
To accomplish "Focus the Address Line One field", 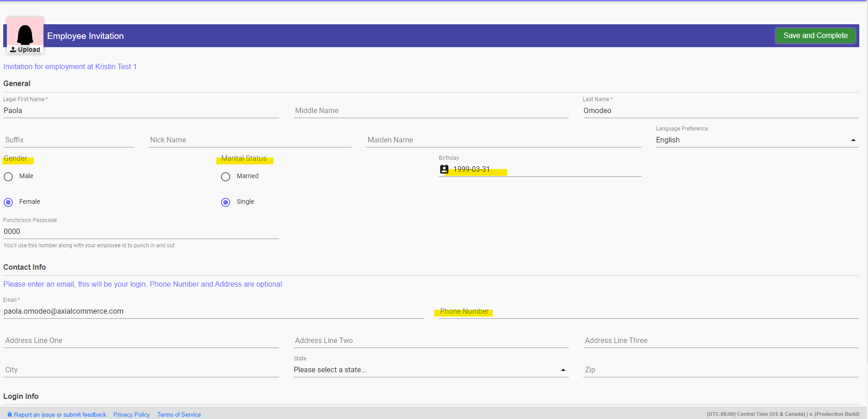I will tap(141, 341).
